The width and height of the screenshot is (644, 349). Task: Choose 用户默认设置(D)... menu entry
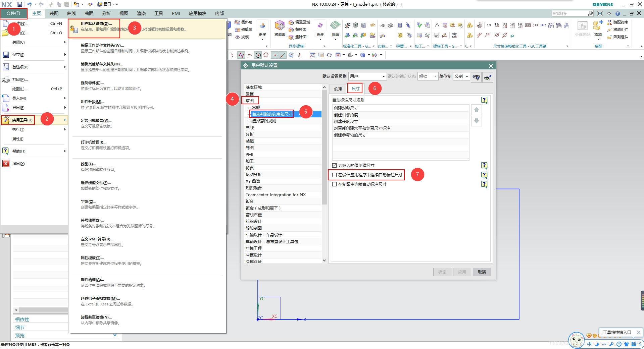(x=147, y=29)
